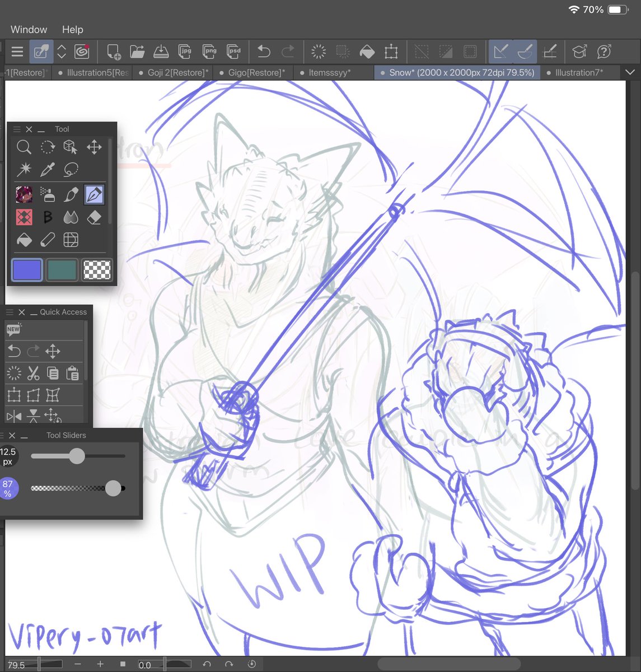Image resolution: width=641 pixels, height=672 pixels.
Task: Create a new canvas with the New icon
Action: tap(113, 52)
